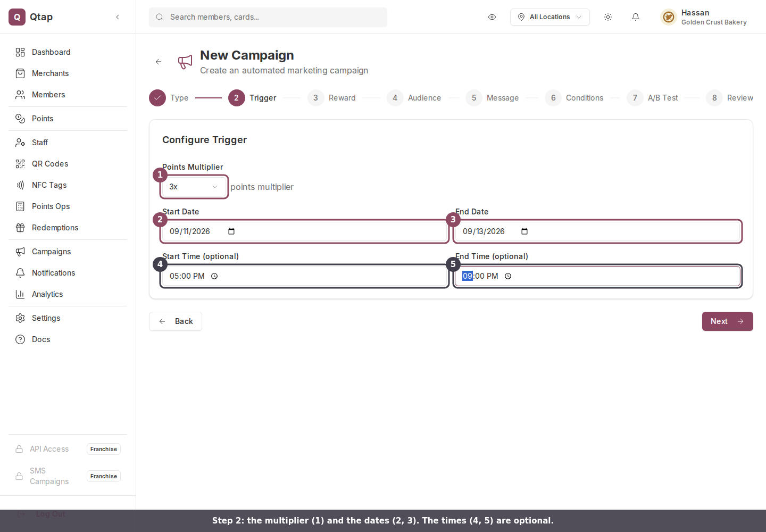766x532 pixels.
Task: Go to the Type step
Action: point(169,98)
